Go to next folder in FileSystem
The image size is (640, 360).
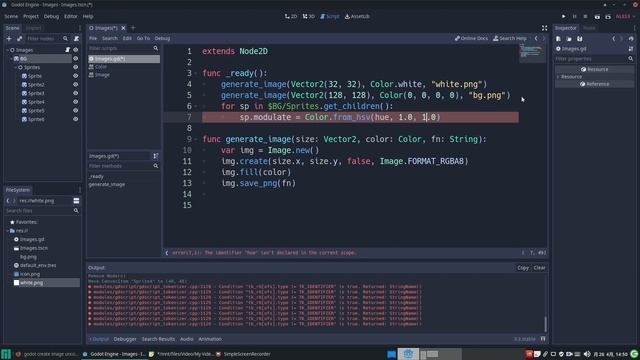tap(14, 201)
